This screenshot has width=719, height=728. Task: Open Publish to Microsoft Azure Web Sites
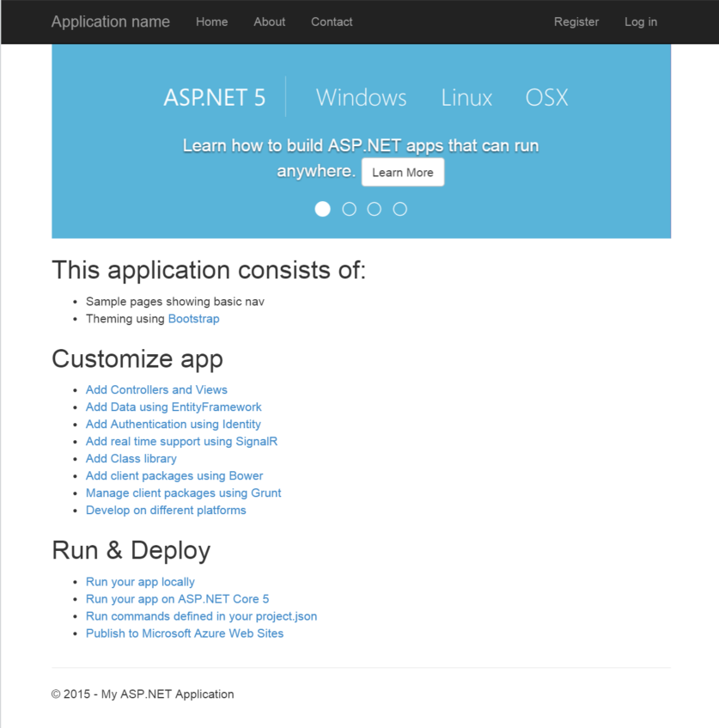(x=185, y=633)
